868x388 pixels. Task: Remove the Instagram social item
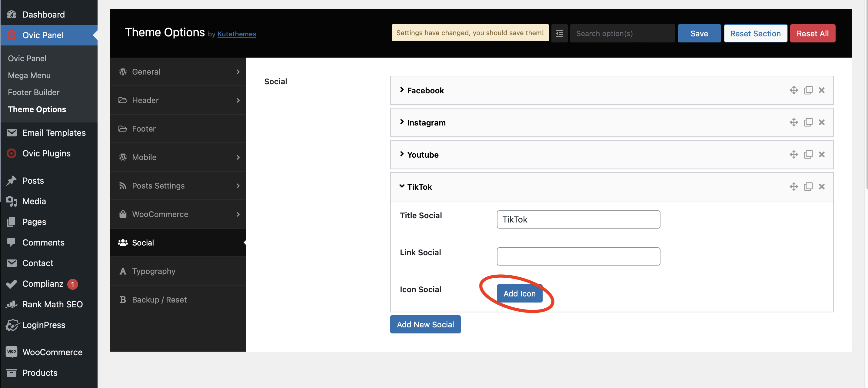[x=822, y=122]
